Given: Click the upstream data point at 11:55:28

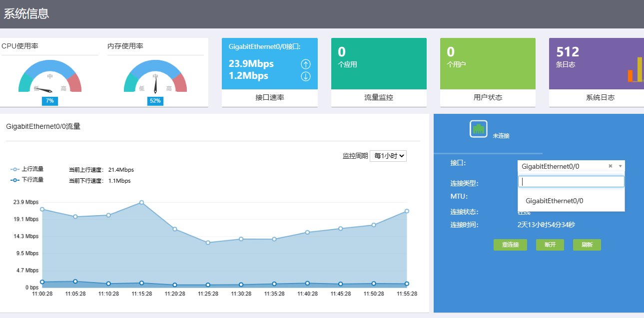Looking at the screenshot, I should 407,211.
